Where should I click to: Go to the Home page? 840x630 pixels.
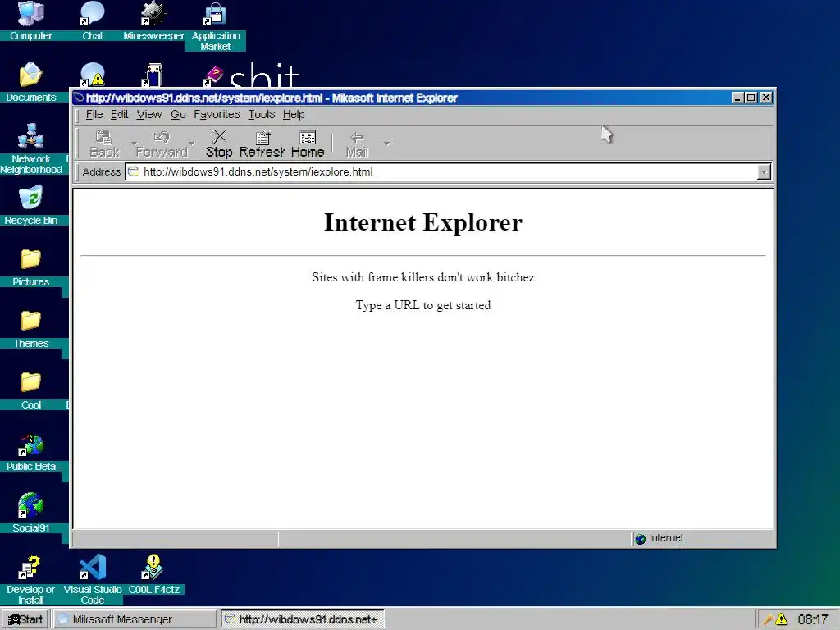click(308, 144)
